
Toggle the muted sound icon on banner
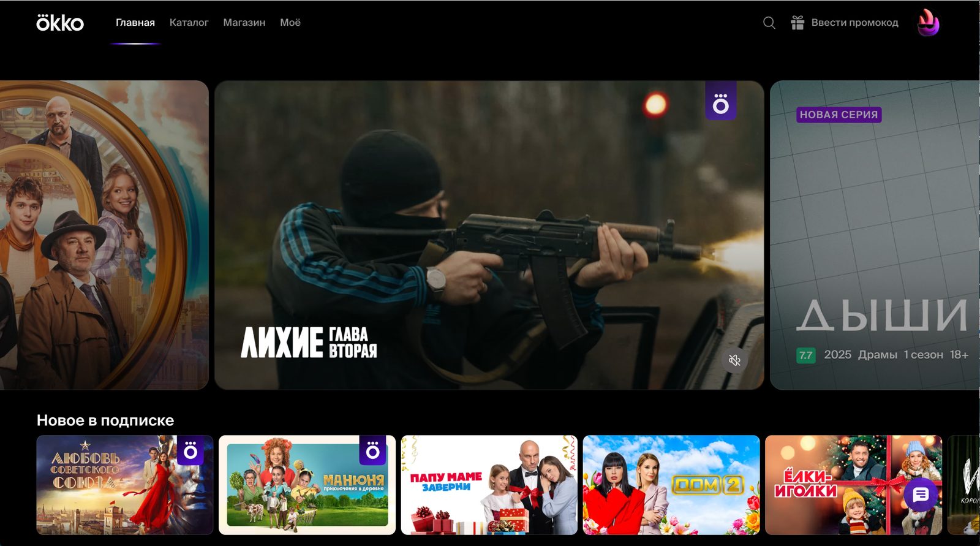735,360
